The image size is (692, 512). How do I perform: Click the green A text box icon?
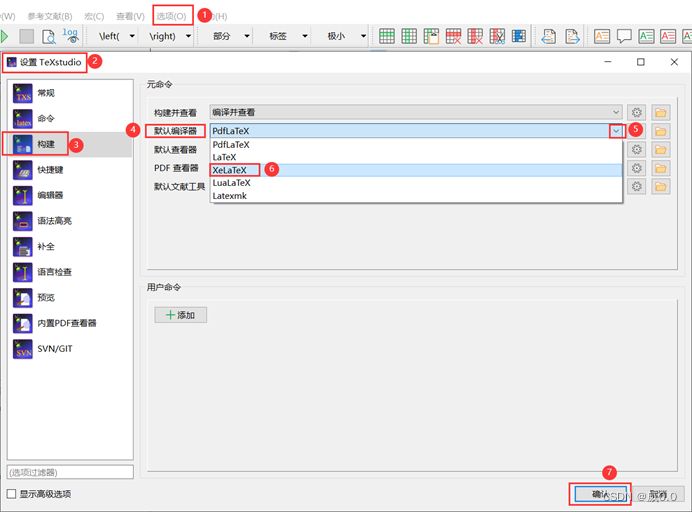(x=646, y=36)
